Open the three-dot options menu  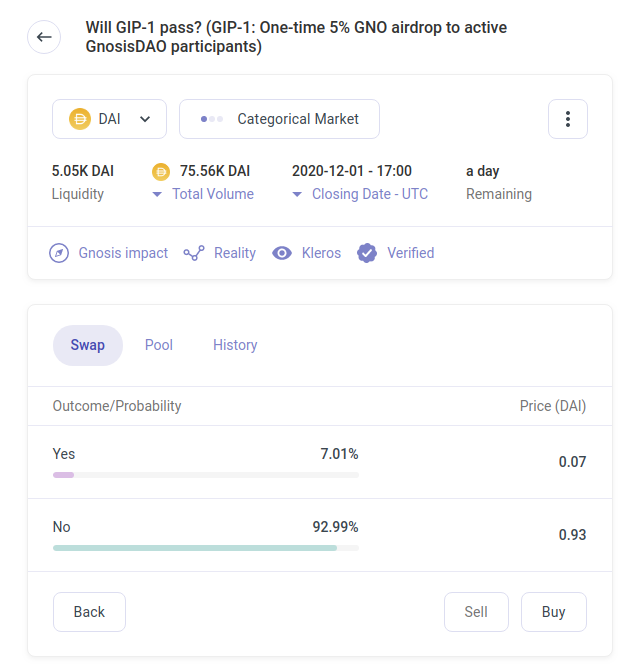(x=568, y=119)
